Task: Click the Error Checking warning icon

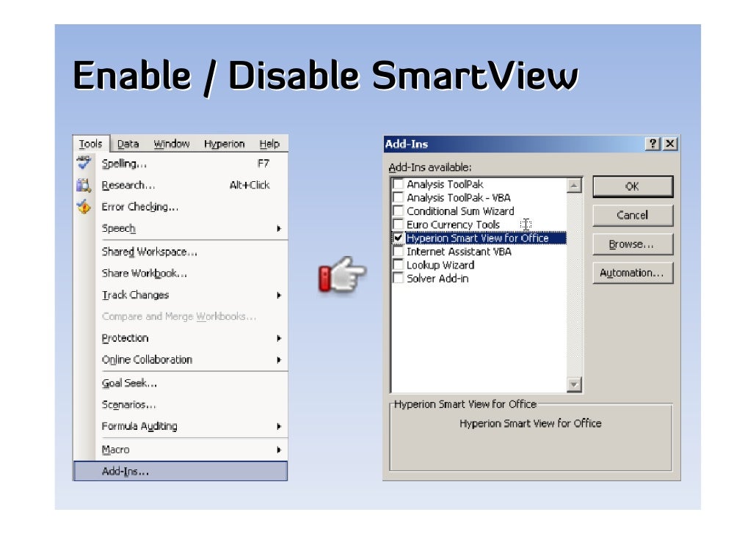Action: 84,206
